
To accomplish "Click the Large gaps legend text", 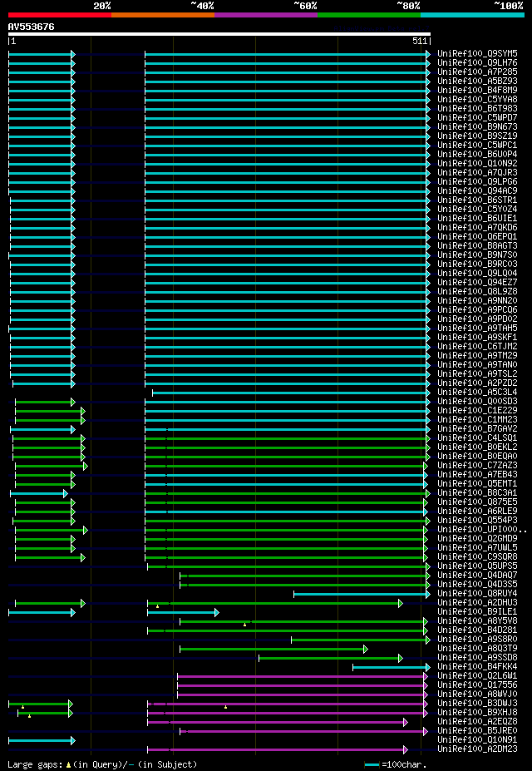I will point(36,765).
